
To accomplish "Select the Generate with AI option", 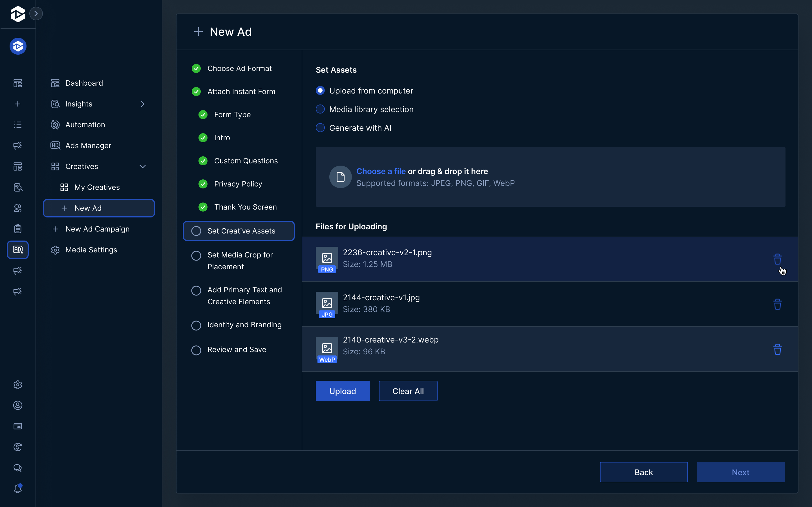I will [x=321, y=128].
